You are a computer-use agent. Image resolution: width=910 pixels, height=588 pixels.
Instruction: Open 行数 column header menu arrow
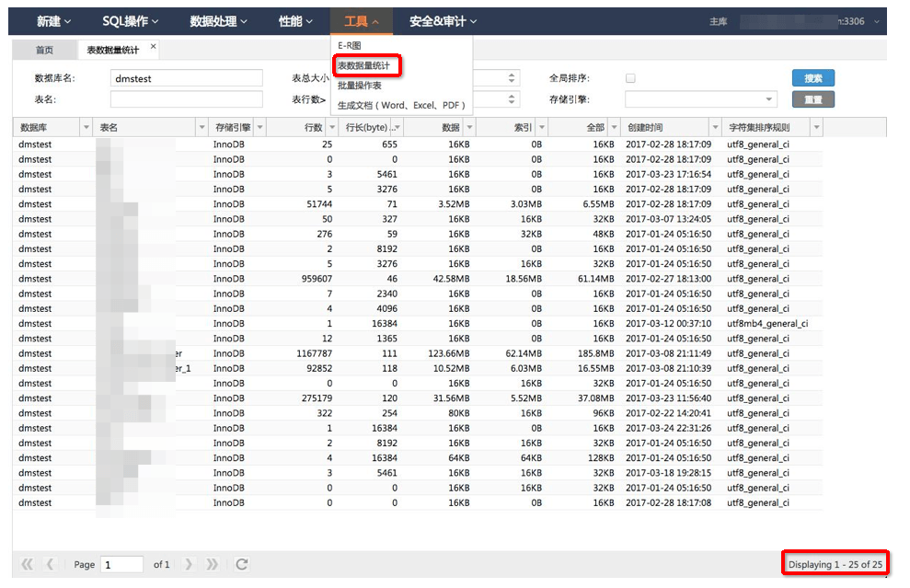(x=332, y=127)
